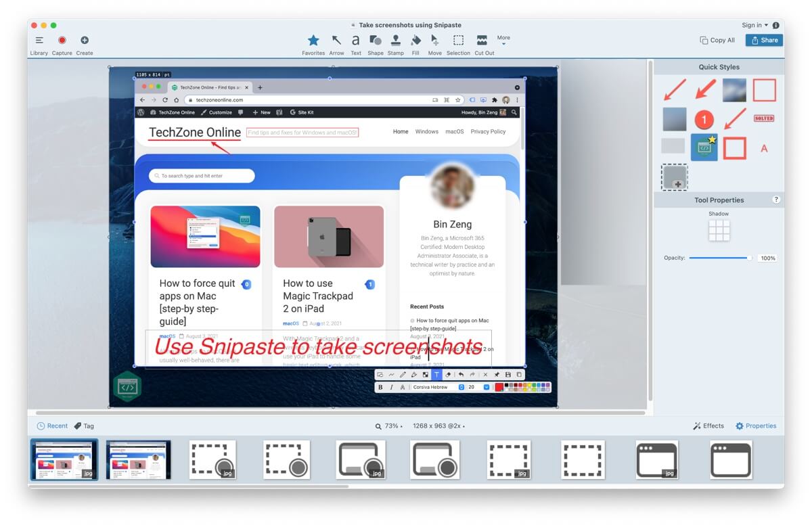
Task: Select the Arrow annotation tool
Action: 336,41
